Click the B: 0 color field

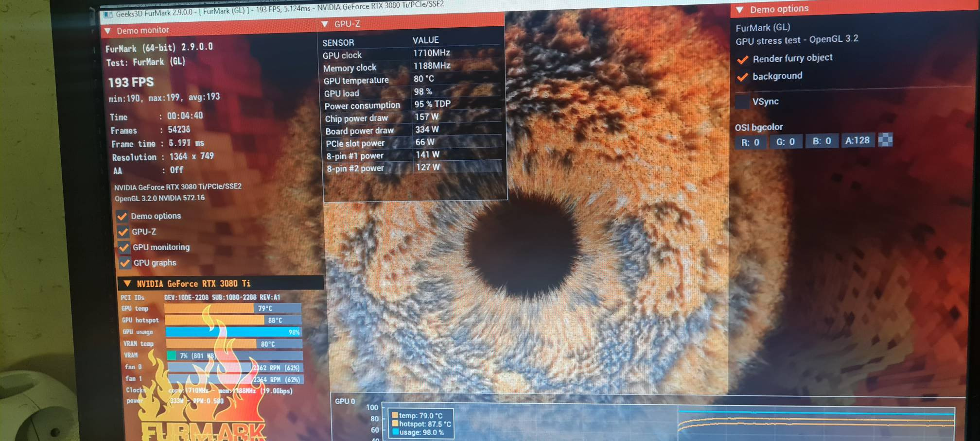point(822,141)
